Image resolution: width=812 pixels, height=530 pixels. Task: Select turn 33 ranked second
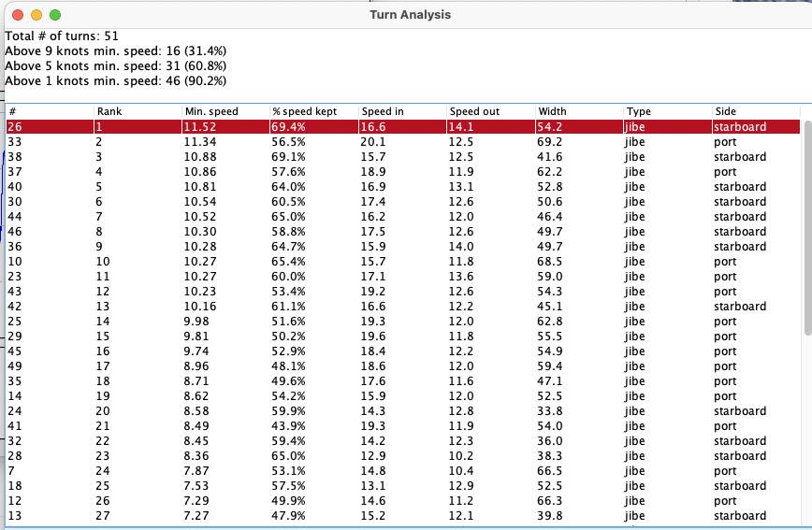402,142
